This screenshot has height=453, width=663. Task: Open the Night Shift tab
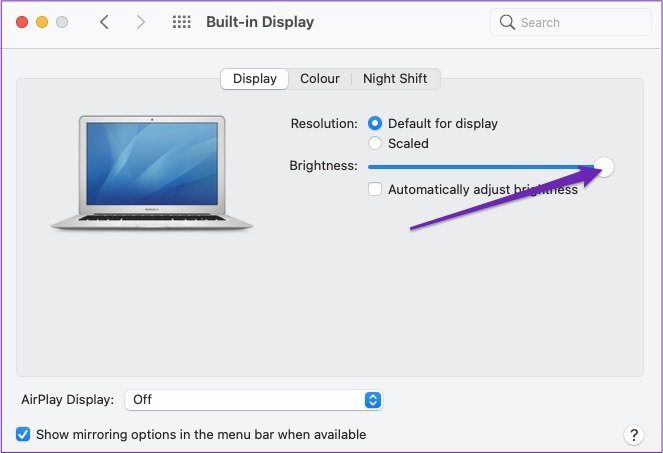point(395,79)
